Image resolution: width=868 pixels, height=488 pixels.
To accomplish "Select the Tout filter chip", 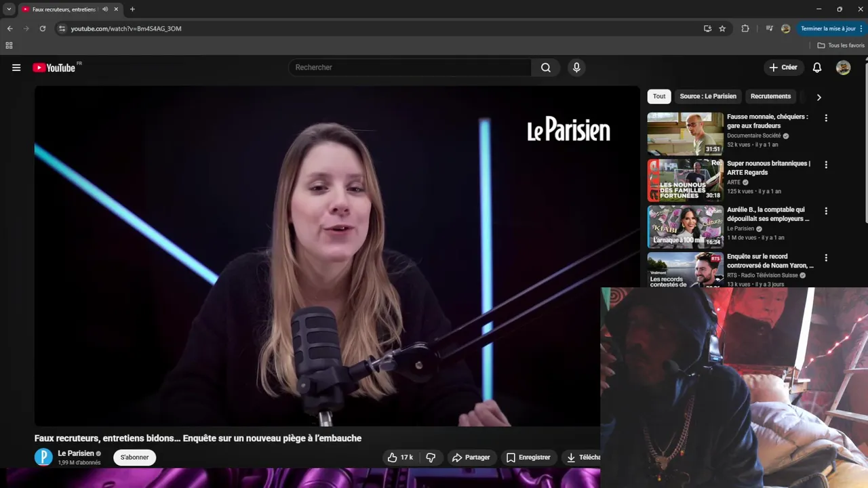I will 659,96.
